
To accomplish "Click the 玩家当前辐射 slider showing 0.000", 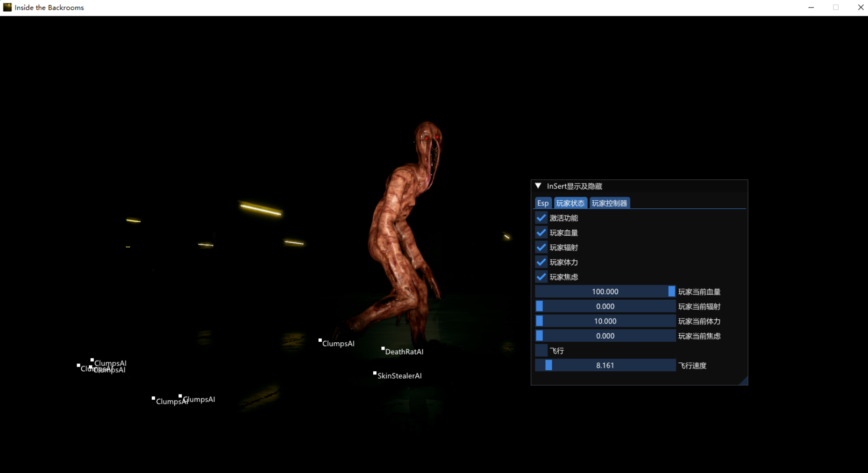I will [x=605, y=306].
